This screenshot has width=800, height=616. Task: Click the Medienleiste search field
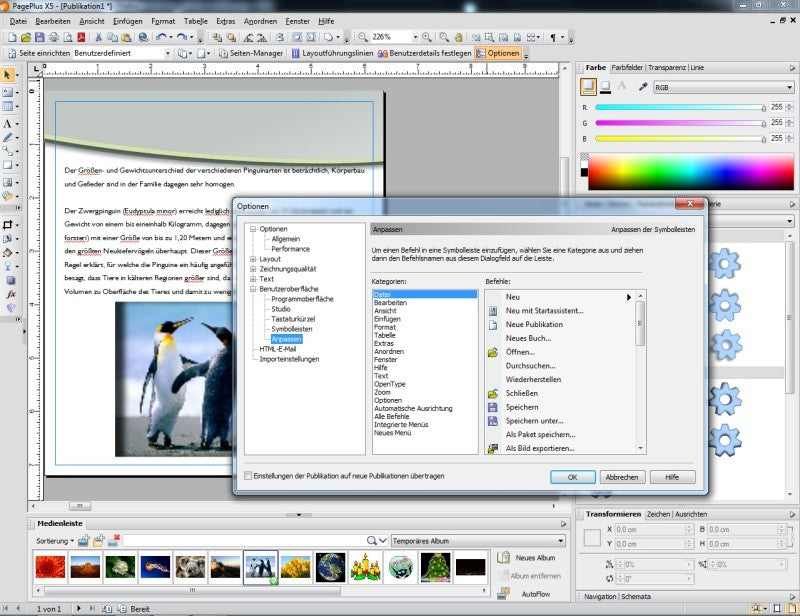[x=244, y=541]
